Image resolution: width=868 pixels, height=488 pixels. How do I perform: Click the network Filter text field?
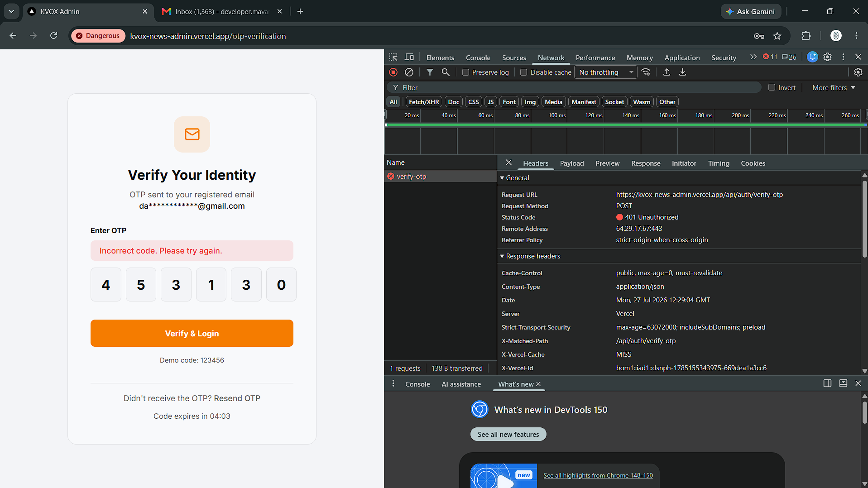pyautogui.click(x=574, y=87)
